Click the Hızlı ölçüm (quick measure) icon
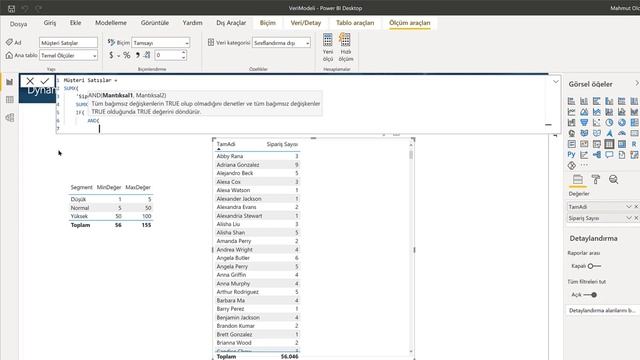The height and width of the screenshot is (360, 640). pos(345,40)
